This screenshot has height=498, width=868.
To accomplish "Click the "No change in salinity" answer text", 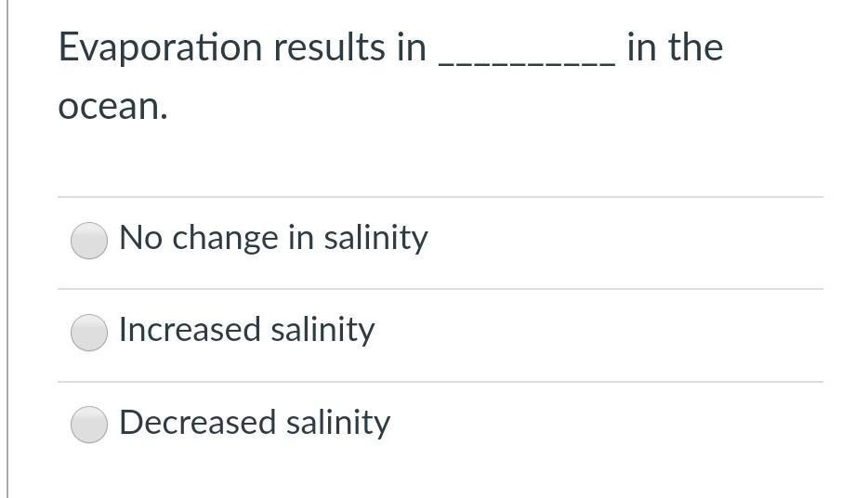I will (x=273, y=238).
